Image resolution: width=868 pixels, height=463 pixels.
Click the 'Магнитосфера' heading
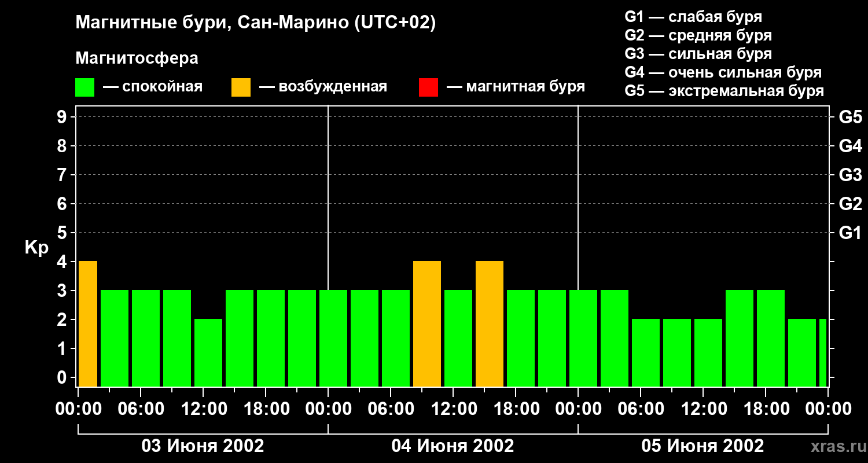point(137,58)
